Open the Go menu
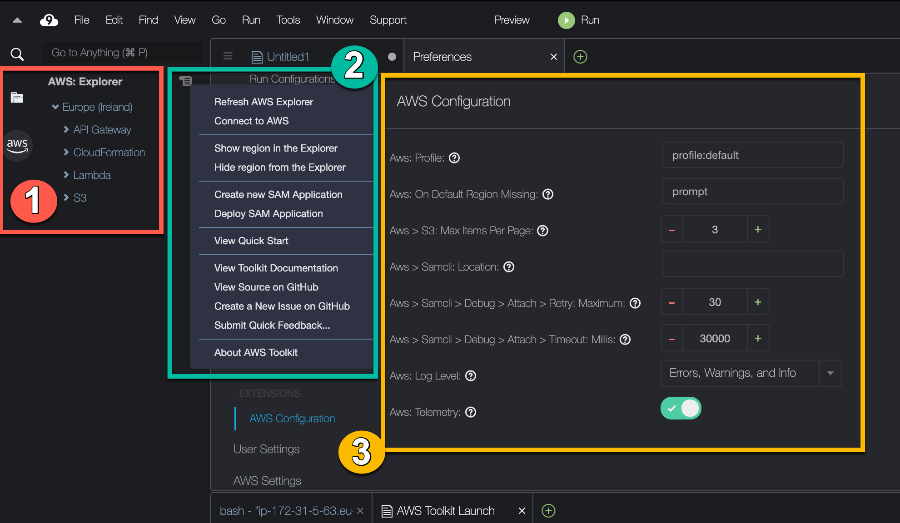900x523 pixels. pos(219,20)
